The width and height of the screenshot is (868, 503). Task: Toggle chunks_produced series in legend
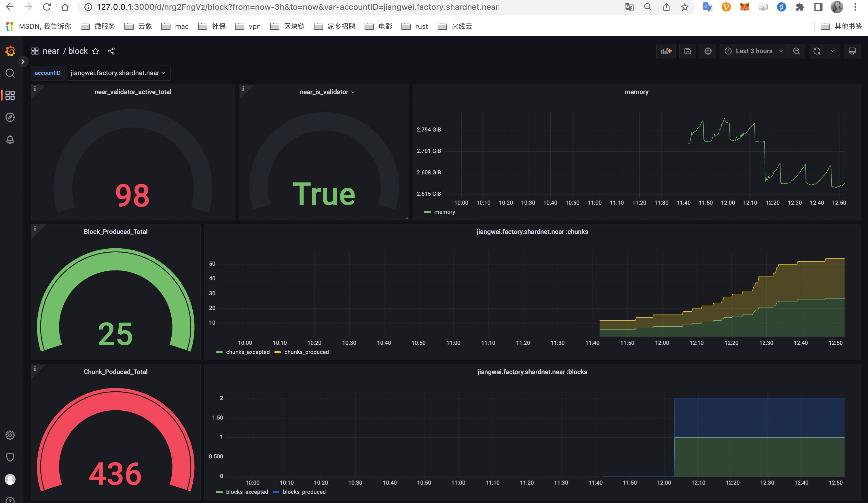(306, 352)
